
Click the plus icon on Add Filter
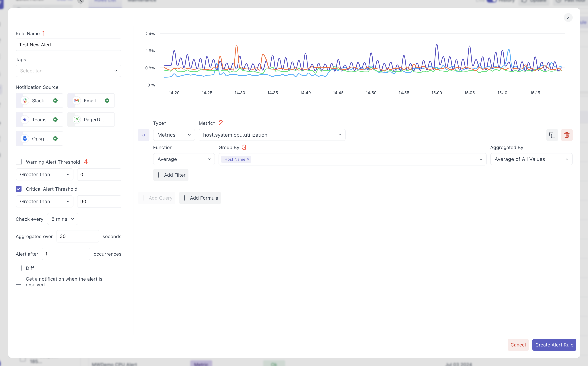click(159, 175)
